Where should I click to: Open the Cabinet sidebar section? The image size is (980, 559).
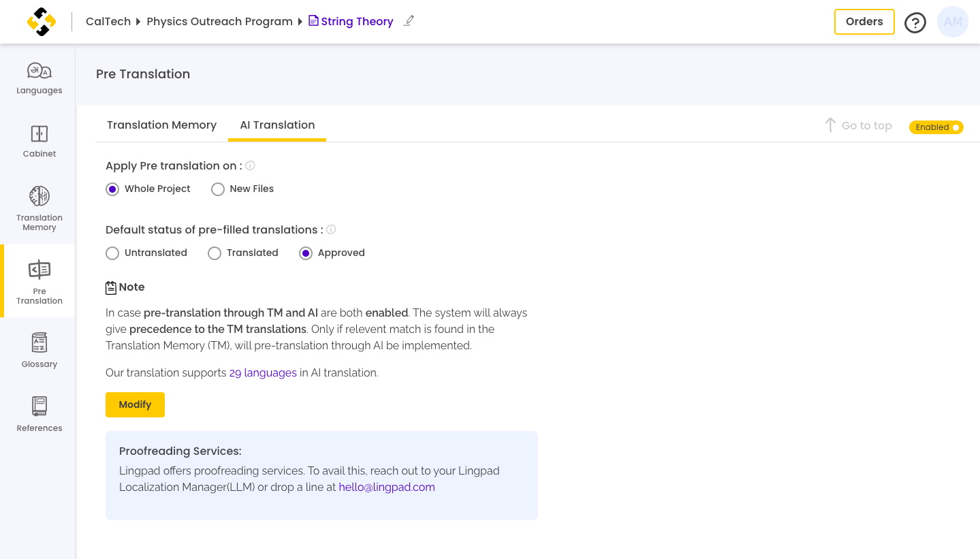point(39,142)
